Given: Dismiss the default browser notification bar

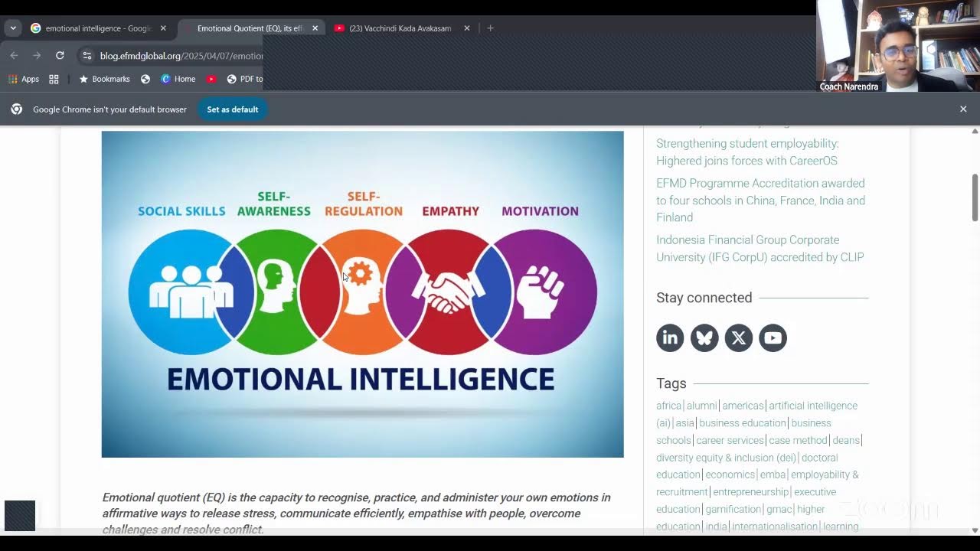Looking at the screenshot, I should point(963,109).
